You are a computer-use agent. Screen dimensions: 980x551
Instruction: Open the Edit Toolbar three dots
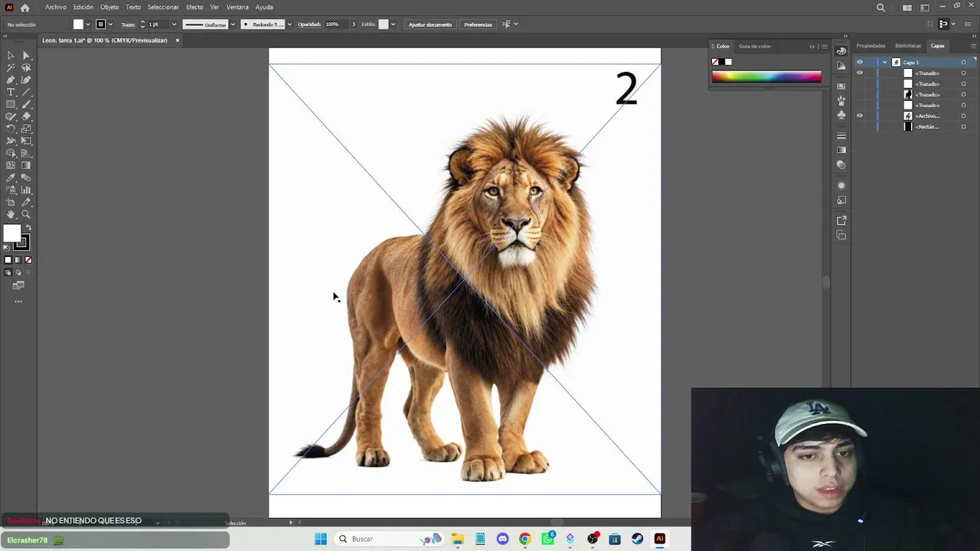pyautogui.click(x=18, y=302)
